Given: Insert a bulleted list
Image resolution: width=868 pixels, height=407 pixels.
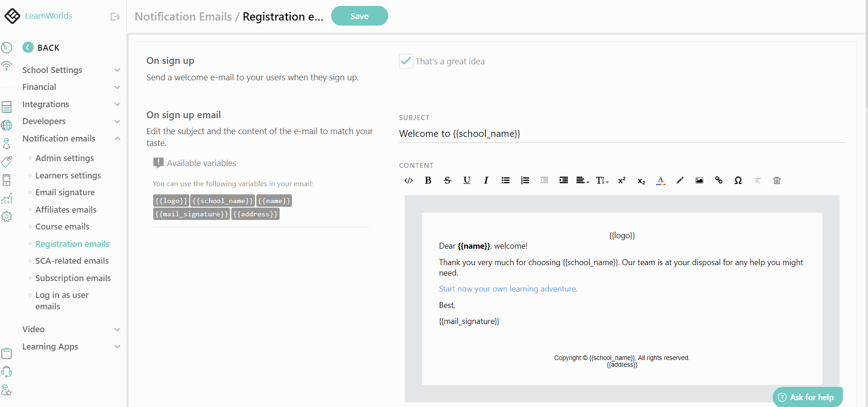Looking at the screenshot, I should tap(505, 180).
